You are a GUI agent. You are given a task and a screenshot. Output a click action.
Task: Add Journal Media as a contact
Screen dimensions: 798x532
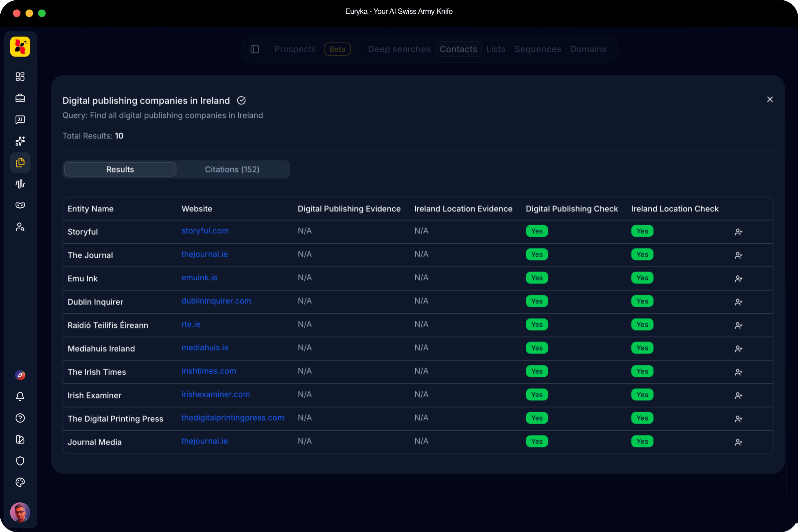coord(738,443)
